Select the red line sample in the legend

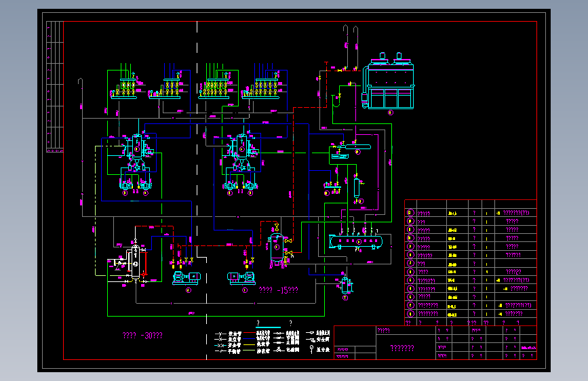point(250,333)
